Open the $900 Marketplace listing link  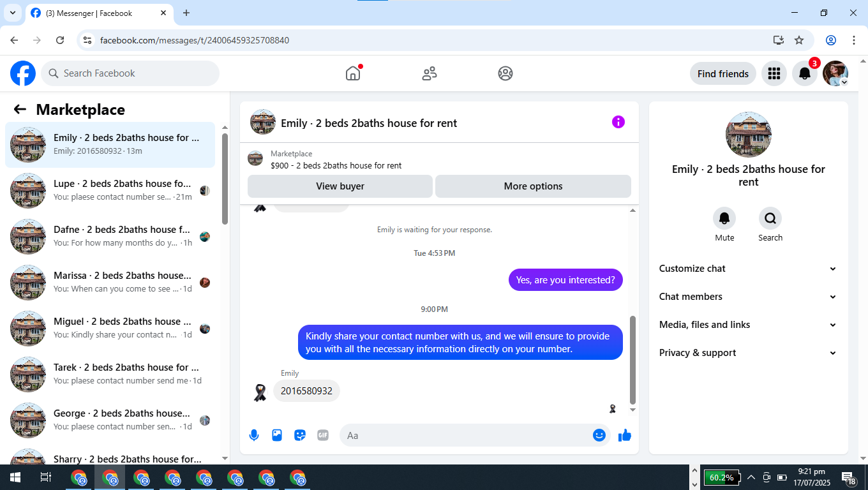[x=336, y=165]
